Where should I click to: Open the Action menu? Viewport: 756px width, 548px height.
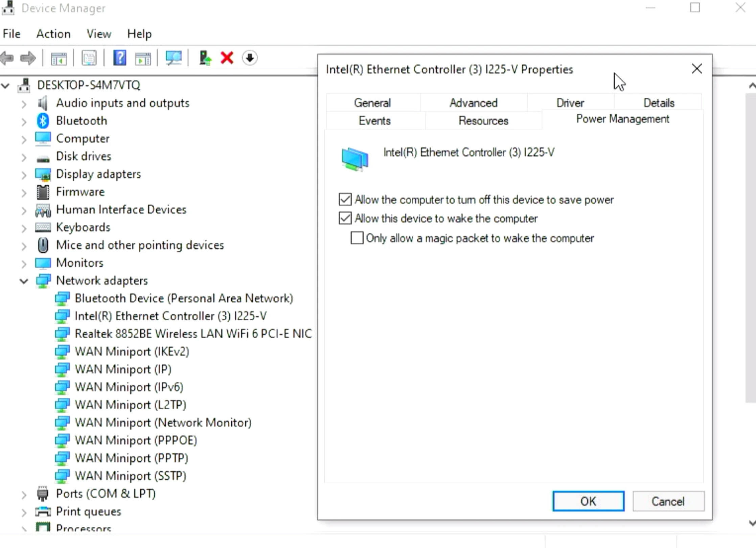(x=53, y=34)
